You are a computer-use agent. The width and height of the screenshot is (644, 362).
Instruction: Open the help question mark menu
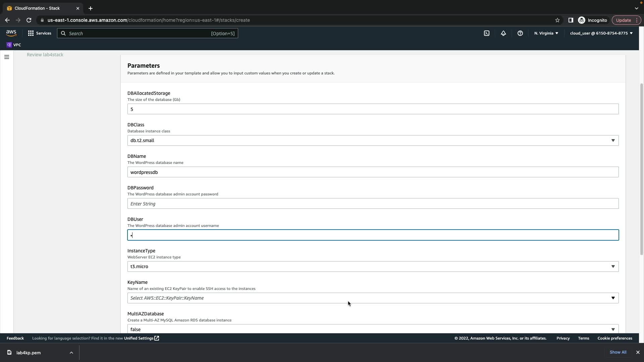pyautogui.click(x=520, y=33)
